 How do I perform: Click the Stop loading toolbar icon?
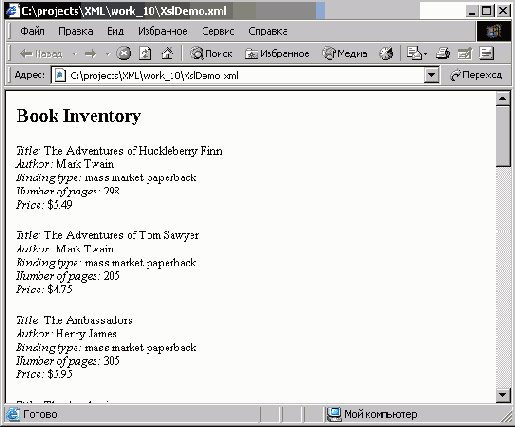pyautogui.click(x=124, y=53)
